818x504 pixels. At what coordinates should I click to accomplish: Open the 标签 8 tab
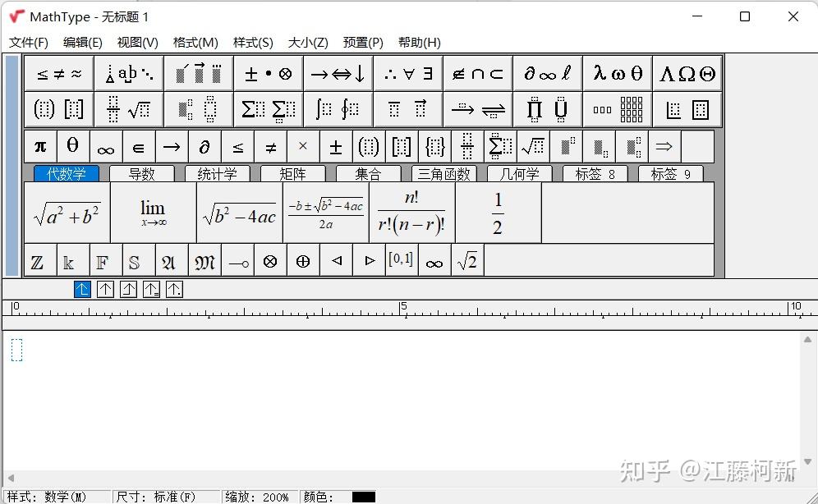[x=595, y=173]
